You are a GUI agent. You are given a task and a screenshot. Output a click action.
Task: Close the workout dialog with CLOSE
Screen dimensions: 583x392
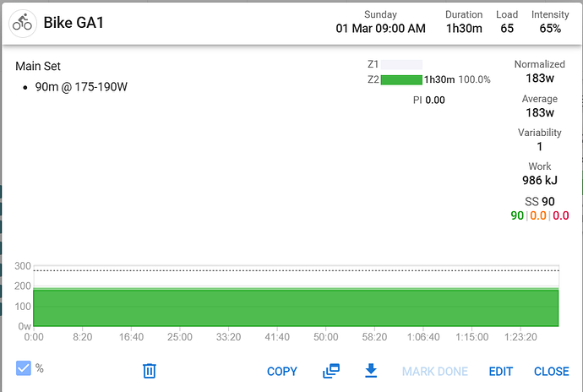click(x=551, y=372)
